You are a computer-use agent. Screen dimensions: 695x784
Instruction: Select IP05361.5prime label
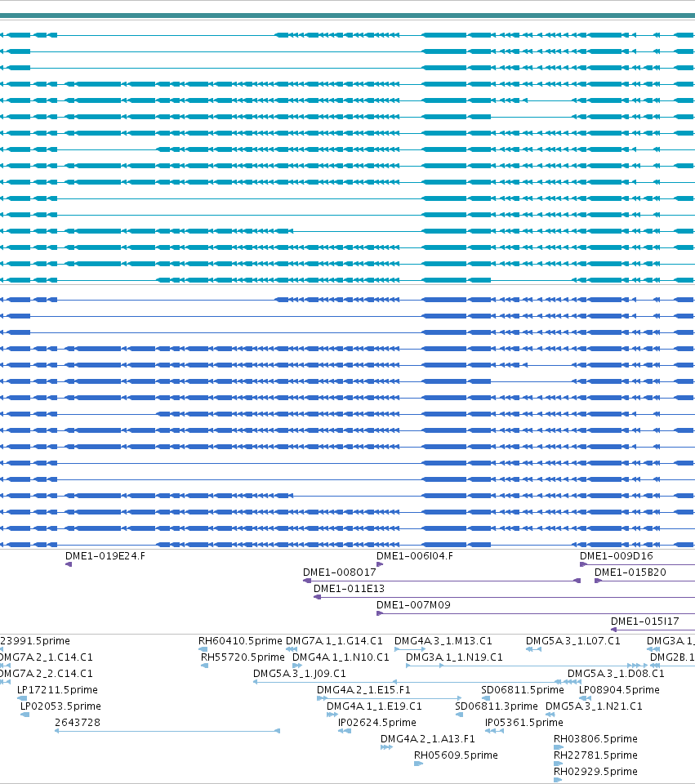[x=524, y=723]
